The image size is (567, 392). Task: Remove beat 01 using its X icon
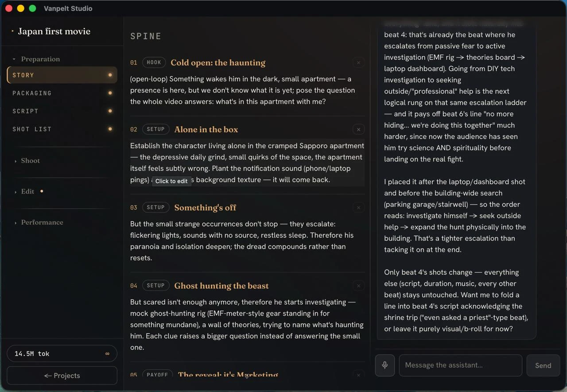pyautogui.click(x=359, y=63)
